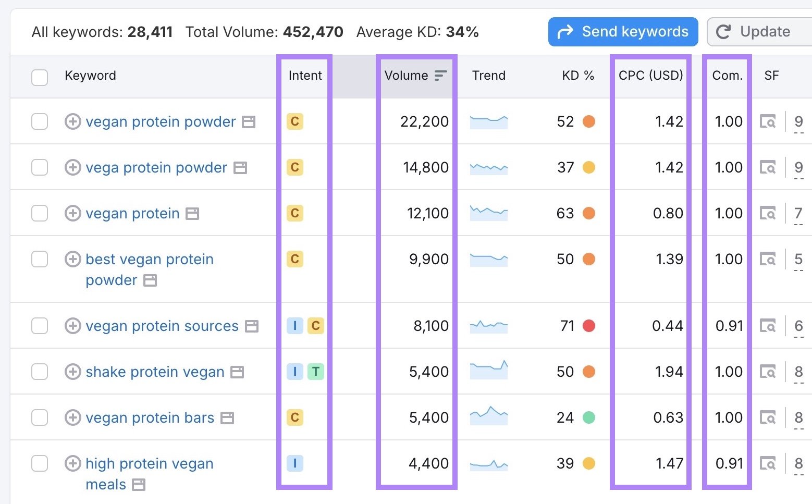
Task: Click the orange KD difficulty dot for 'vegan protein powder'
Action: [589, 121]
